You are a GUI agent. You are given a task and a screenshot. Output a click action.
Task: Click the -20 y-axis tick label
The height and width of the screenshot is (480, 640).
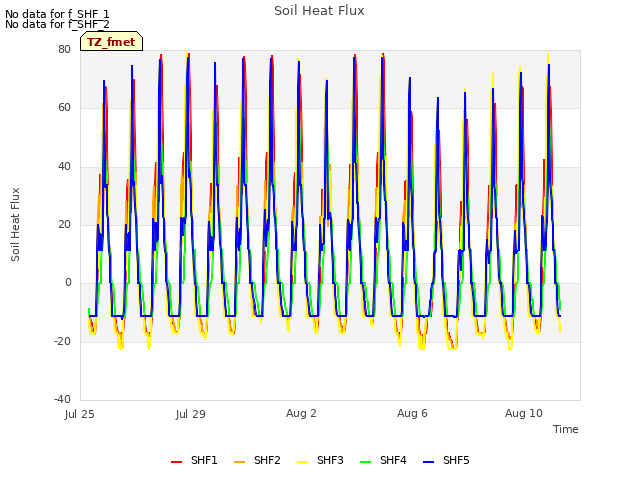pos(62,341)
